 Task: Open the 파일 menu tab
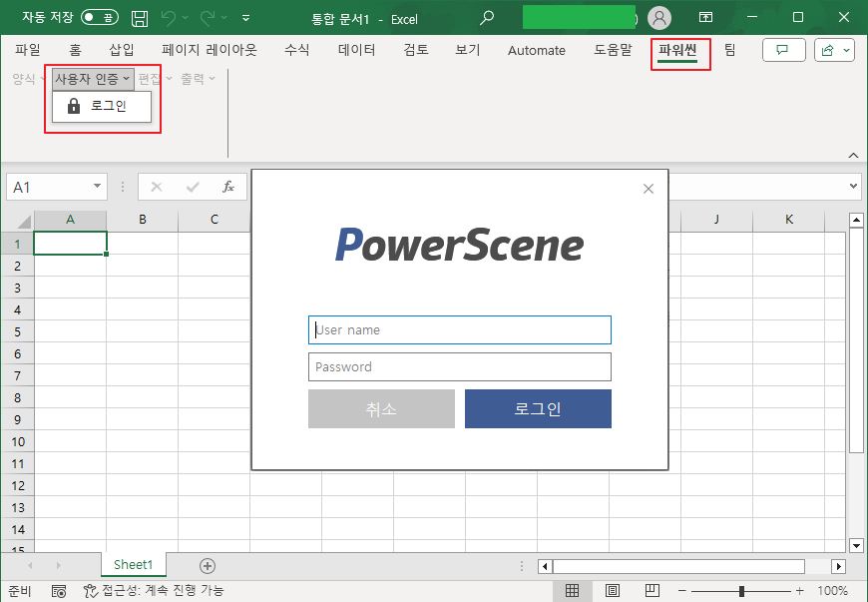tap(28, 50)
